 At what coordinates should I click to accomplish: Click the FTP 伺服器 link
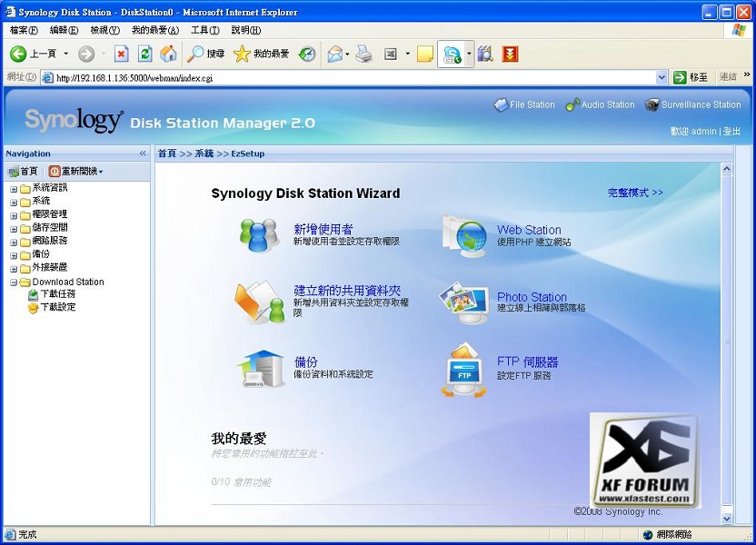527,362
